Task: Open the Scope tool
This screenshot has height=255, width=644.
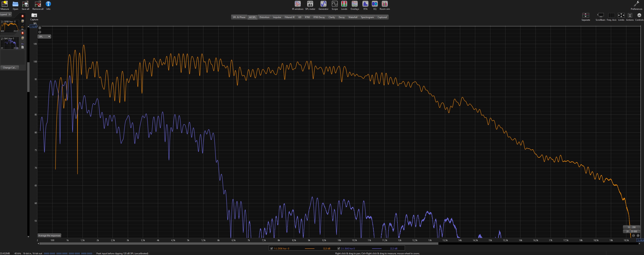Action: click(334, 4)
